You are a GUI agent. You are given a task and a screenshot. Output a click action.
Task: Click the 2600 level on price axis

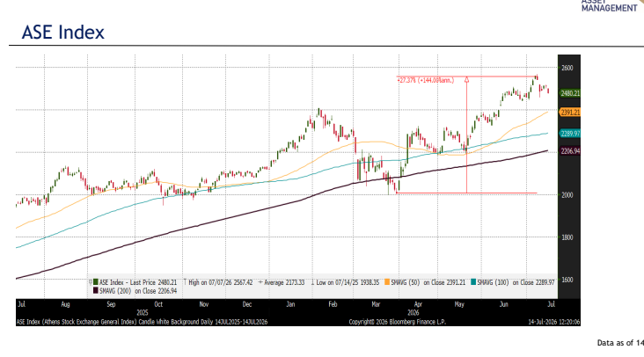[567, 68]
